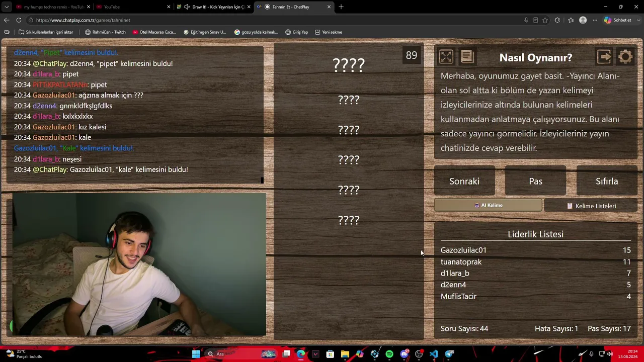Screen dimensions: 644x362
Task: Open gözü yolda kalmak bookmark
Action: click(x=256, y=32)
